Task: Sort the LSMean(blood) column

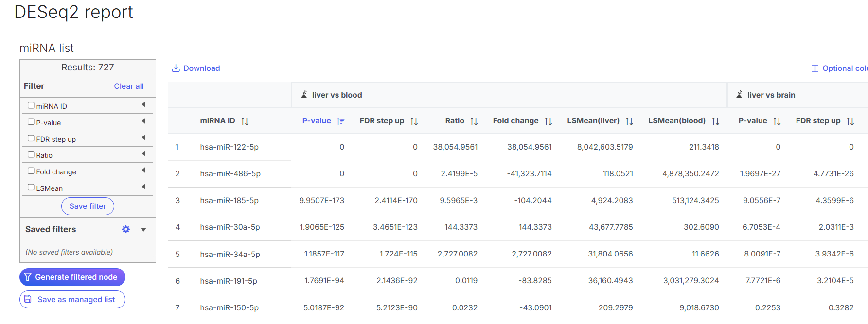Action: coord(715,121)
